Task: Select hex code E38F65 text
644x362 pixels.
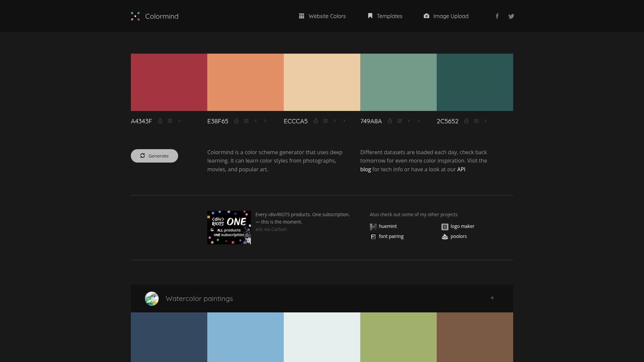Action: click(x=218, y=121)
